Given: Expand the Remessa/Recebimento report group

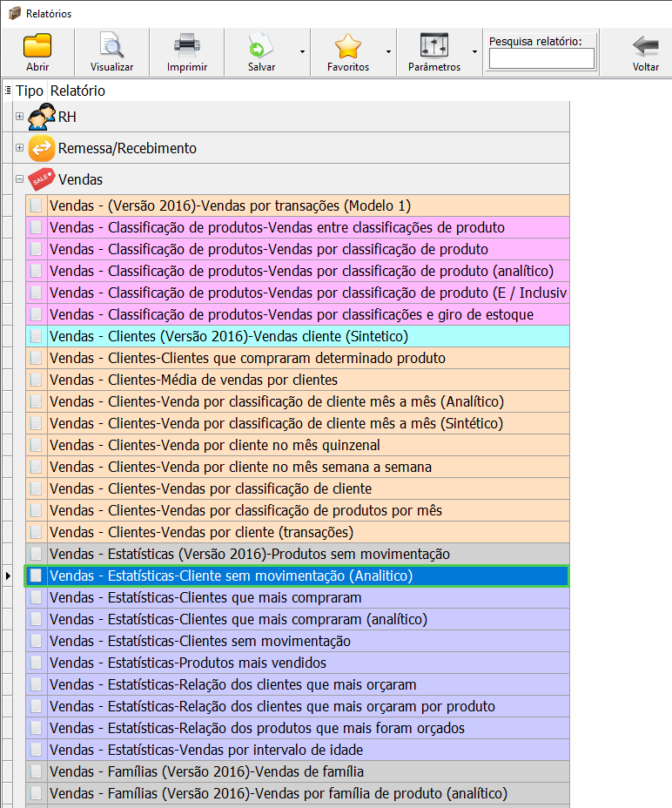Looking at the screenshot, I should [19, 148].
